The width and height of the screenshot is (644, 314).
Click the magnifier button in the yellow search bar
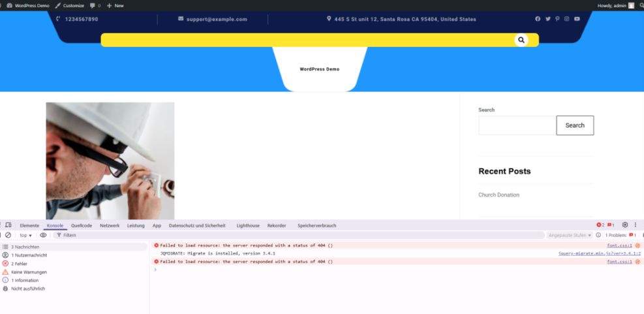tap(521, 40)
